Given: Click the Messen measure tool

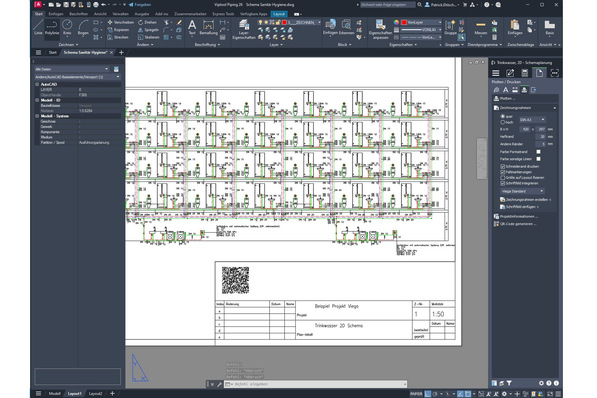Looking at the screenshot, I should point(480,27).
